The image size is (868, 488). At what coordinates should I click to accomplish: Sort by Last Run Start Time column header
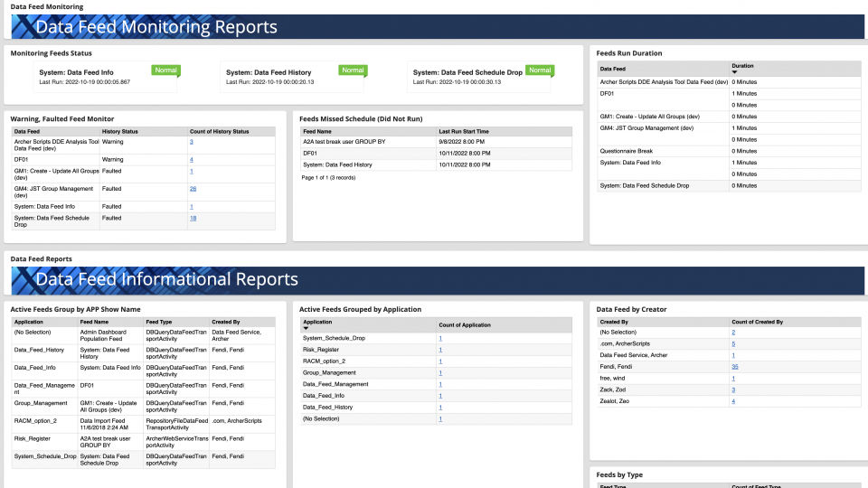pyautogui.click(x=464, y=132)
